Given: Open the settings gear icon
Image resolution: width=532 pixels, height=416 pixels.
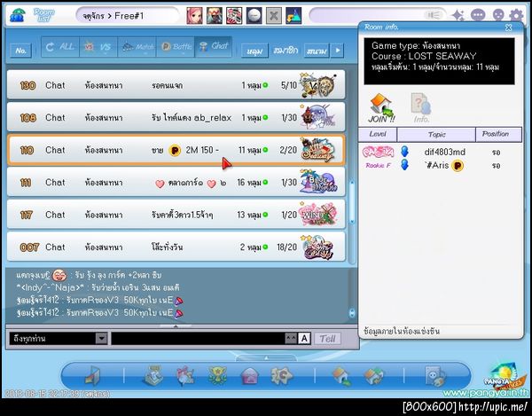Looking at the screenshot, I should (x=516, y=15).
